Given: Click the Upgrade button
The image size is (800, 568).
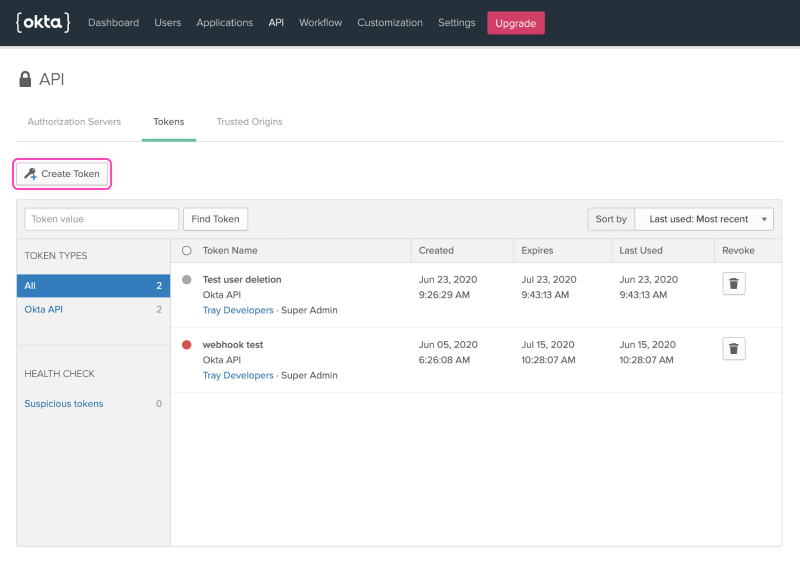Looking at the screenshot, I should (516, 23).
